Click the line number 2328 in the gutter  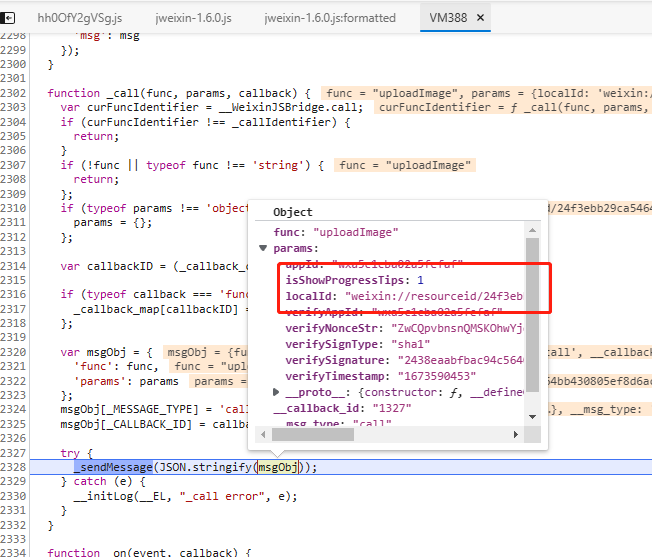pos(13,467)
